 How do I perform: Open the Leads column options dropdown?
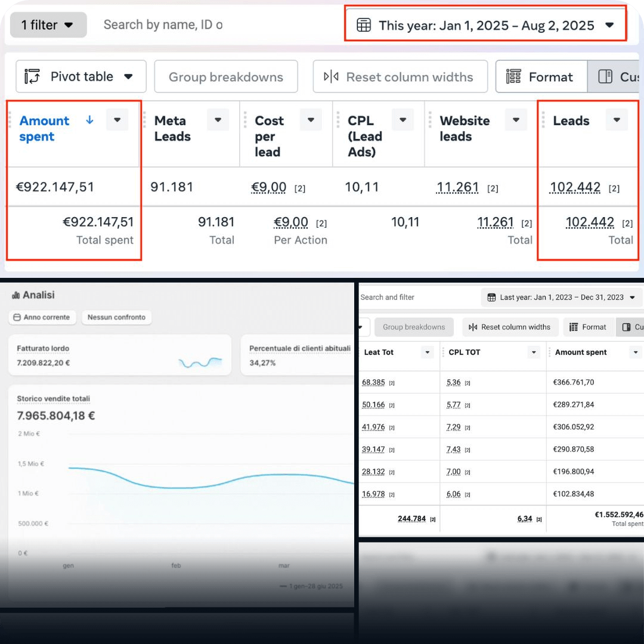(617, 120)
